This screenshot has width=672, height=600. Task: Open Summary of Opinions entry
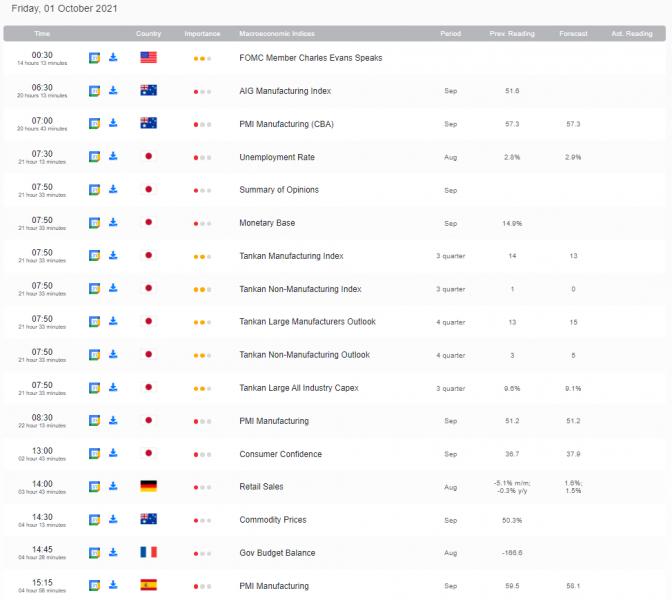tap(279, 190)
